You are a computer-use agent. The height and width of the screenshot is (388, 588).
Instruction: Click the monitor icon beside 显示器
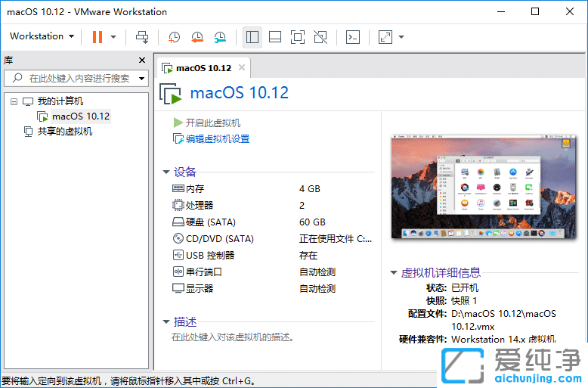(x=178, y=288)
